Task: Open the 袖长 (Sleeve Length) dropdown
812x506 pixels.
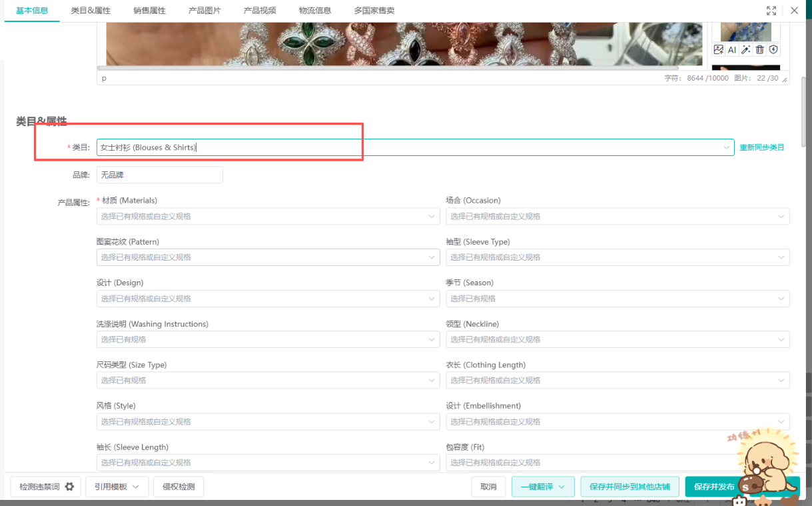Action: (x=268, y=463)
